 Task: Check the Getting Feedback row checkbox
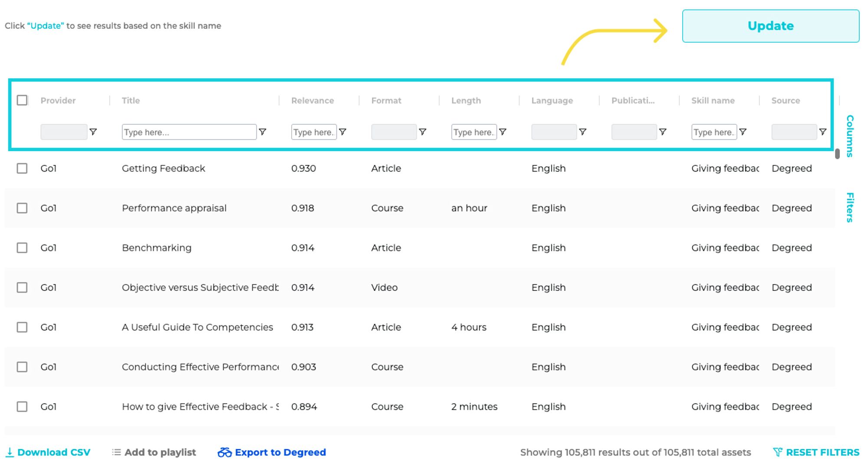pos(23,168)
